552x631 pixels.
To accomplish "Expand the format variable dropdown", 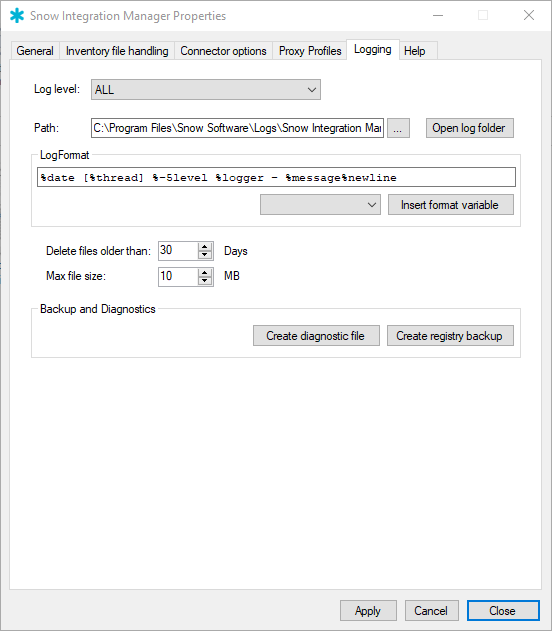I will [320, 205].
